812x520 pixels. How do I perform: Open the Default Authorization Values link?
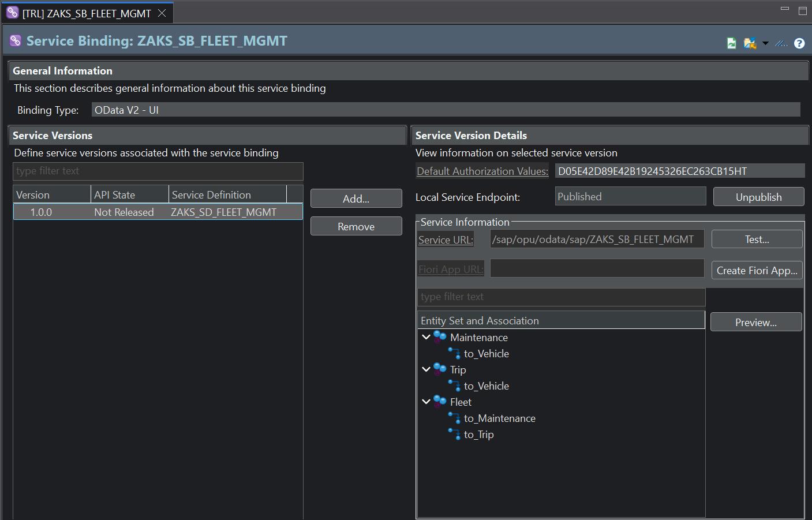tap(482, 171)
